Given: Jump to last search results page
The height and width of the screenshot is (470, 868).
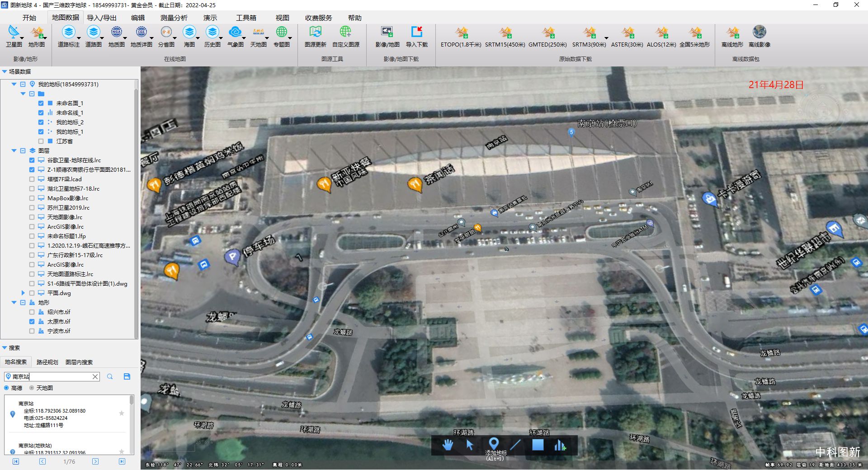Looking at the screenshot, I should [122, 461].
